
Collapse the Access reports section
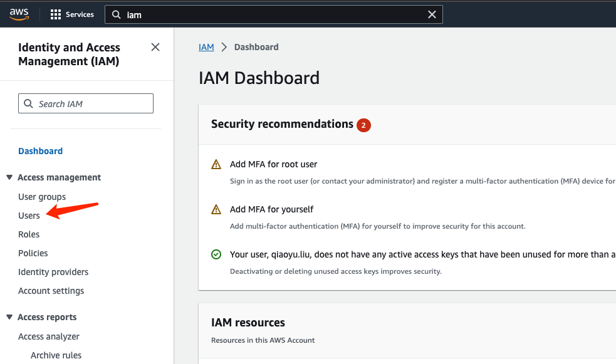(x=9, y=317)
